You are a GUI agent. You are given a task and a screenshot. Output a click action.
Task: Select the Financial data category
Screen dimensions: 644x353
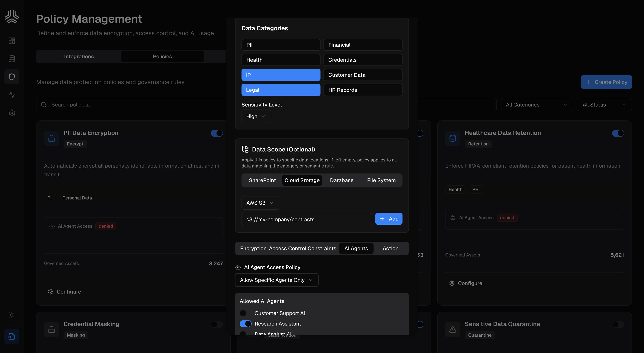point(363,45)
